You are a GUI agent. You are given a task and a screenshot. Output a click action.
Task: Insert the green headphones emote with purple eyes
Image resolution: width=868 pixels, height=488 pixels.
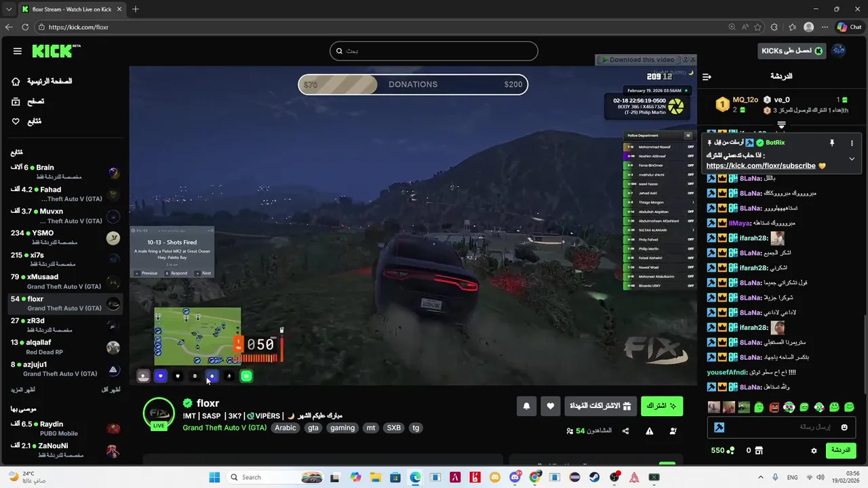click(789, 407)
